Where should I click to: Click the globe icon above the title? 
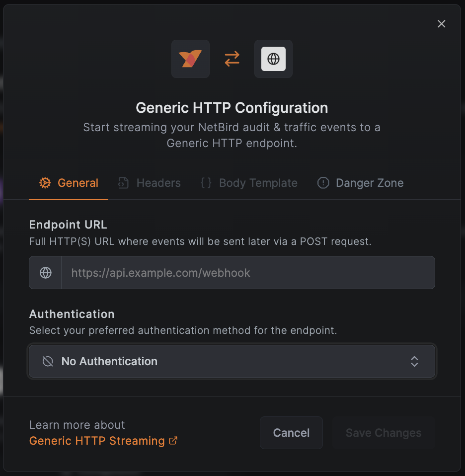click(273, 59)
